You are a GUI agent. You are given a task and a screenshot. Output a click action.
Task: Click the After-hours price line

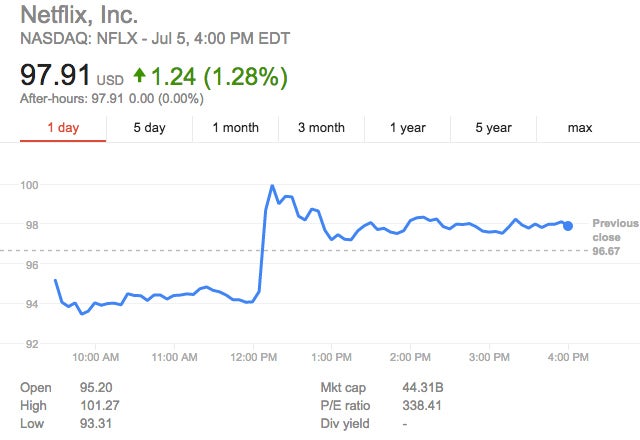[111, 98]
